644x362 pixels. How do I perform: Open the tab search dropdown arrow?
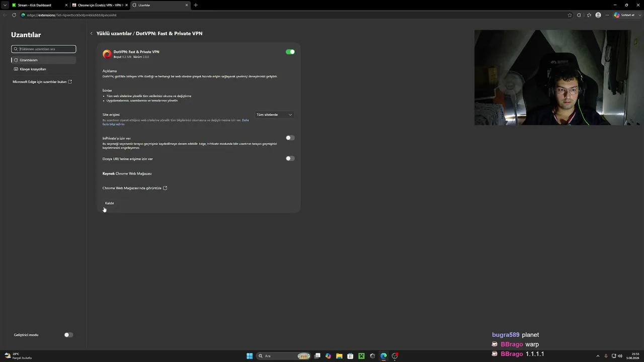tap(5, 5)
